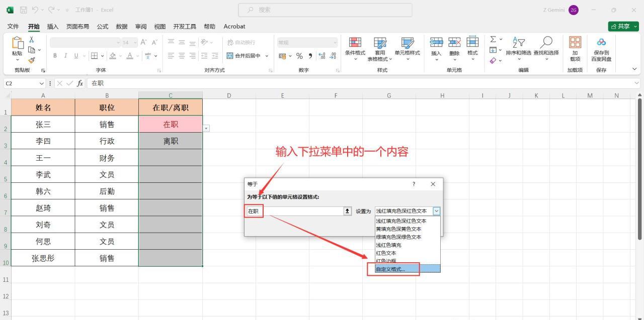
Task: Click the AutoSum sigma icon
Action: 493,39
